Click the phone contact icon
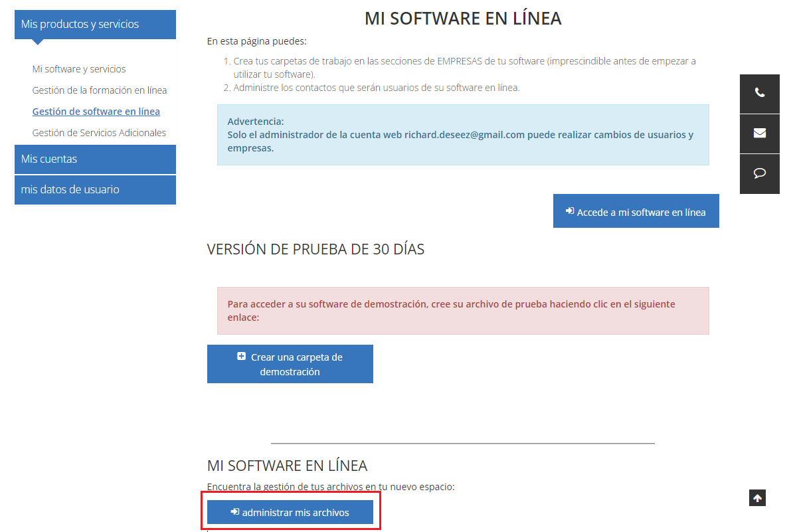Viewport: 795px width, 532px height. [x=760, y=93]
